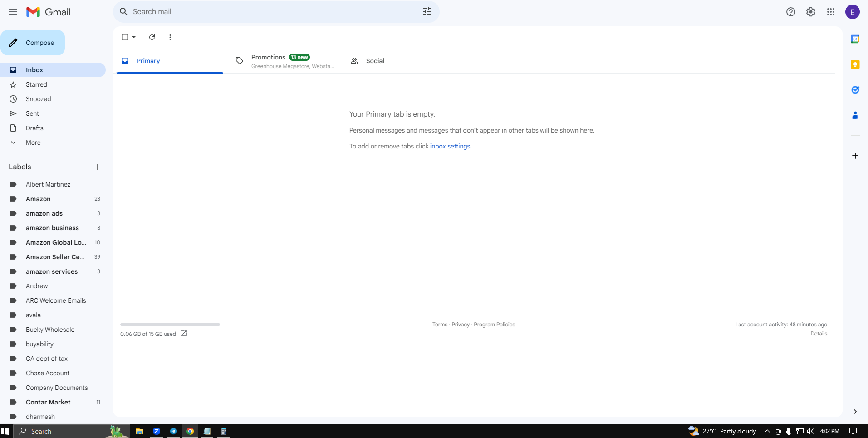The image size is (868, 438).
Task: Open the Bucky Wholesale label
Action: point(53,330)
